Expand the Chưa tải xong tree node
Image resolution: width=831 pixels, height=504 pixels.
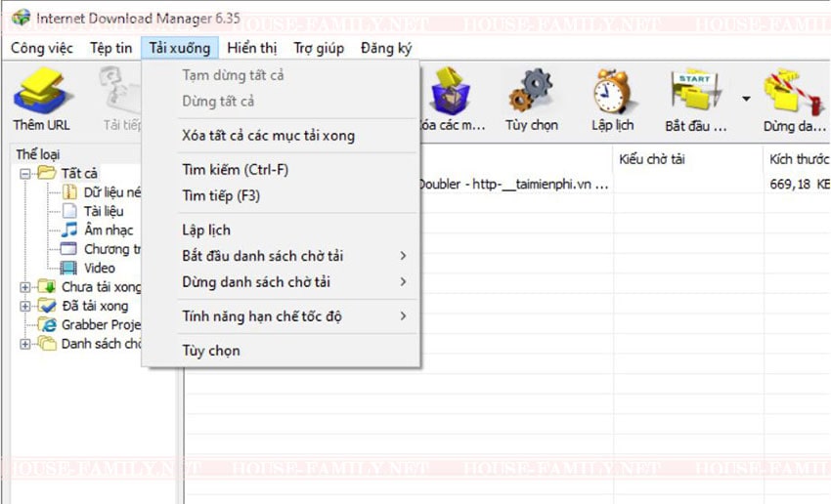pos(24,287)
